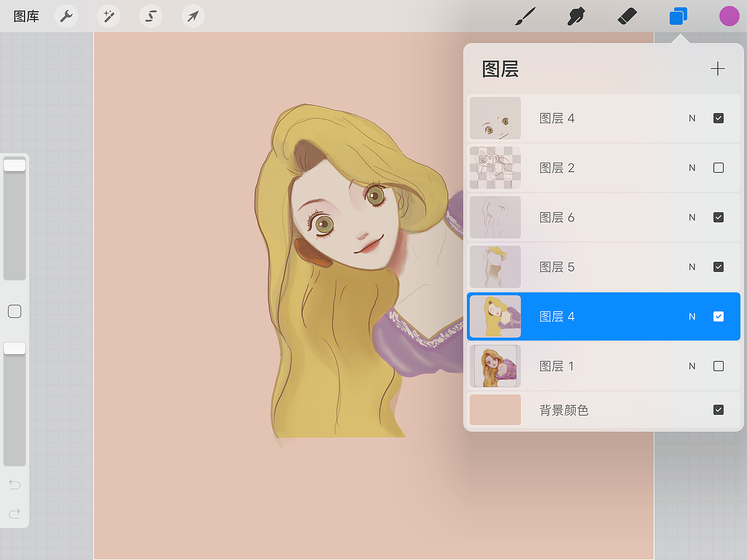
Task: Select the Brush tool
Action: [525, 16]
